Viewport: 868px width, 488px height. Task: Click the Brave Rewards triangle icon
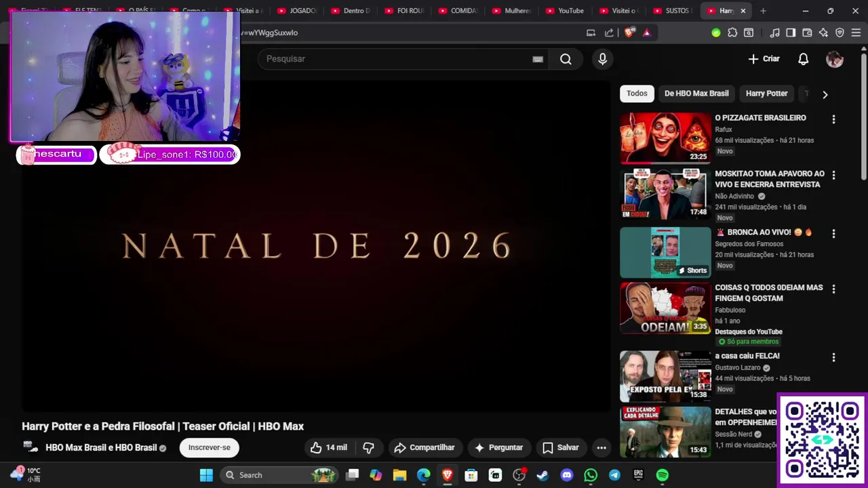click(x=646, y=33)
